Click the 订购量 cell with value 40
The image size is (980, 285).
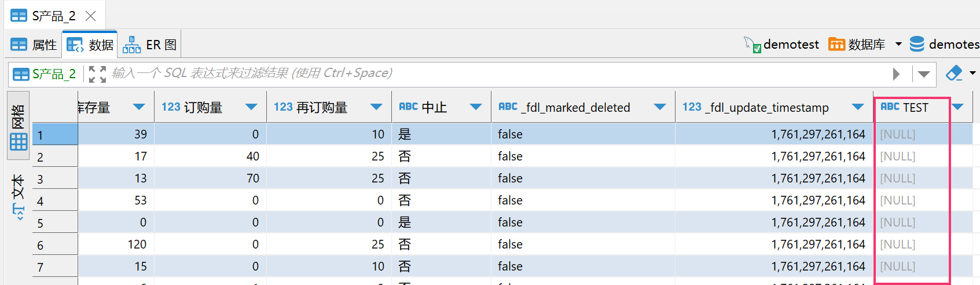click(211, 156)
